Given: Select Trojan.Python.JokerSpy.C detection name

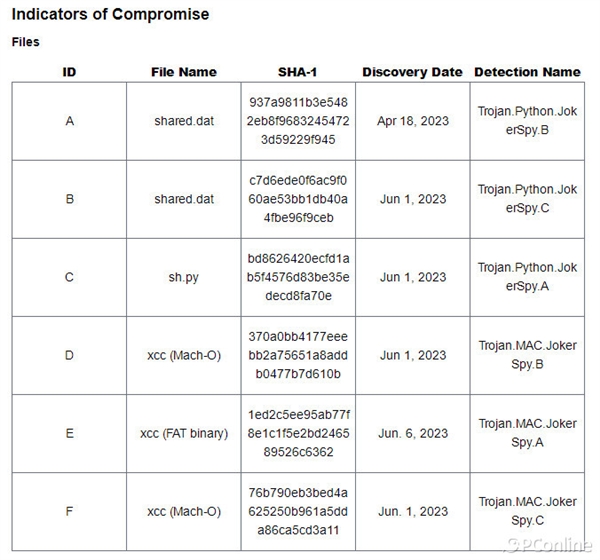Looking at the screenshot, I should [x=527, y=199].
